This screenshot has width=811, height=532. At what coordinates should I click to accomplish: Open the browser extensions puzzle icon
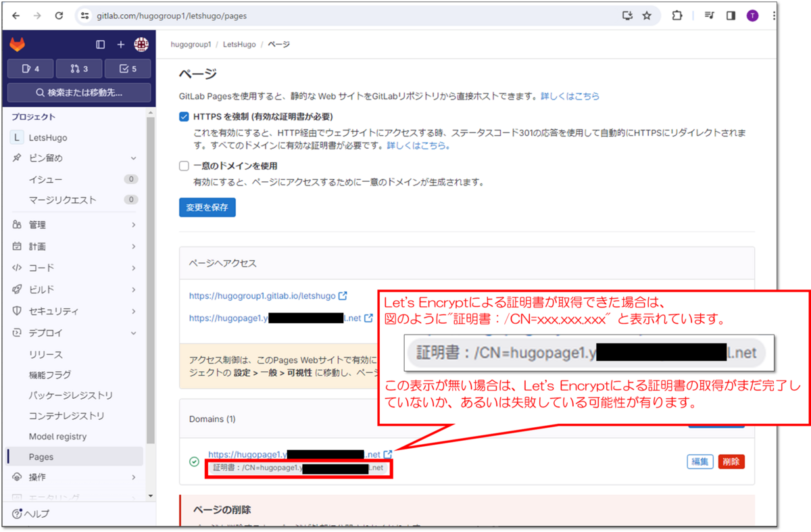coord(677,15)
